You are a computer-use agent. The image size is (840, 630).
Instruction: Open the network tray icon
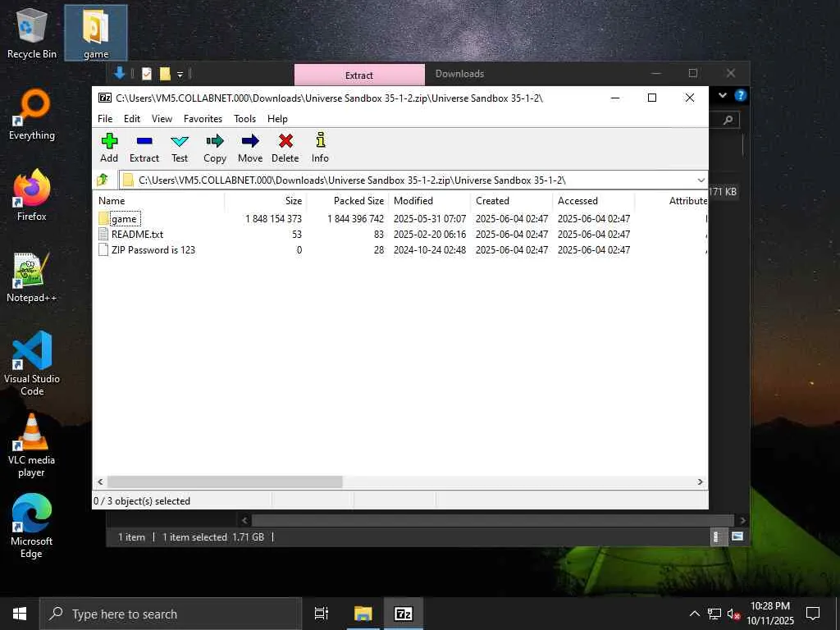(x=714, y=614)
